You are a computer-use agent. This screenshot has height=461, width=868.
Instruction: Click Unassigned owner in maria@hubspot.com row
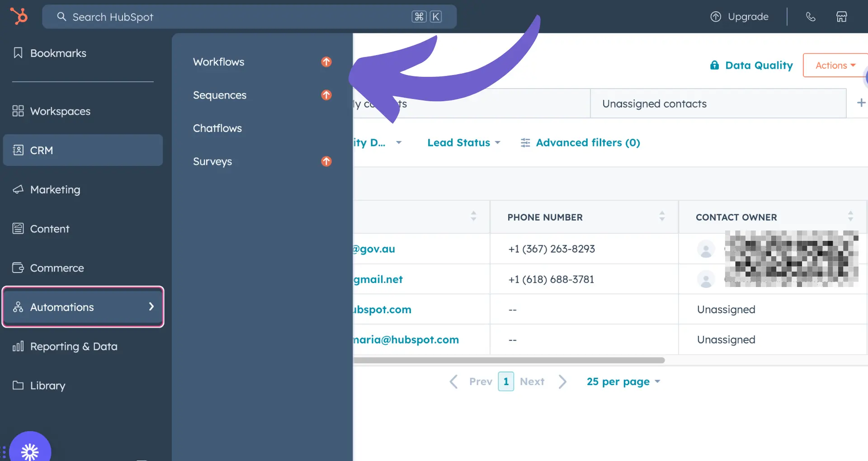[726, 340]
